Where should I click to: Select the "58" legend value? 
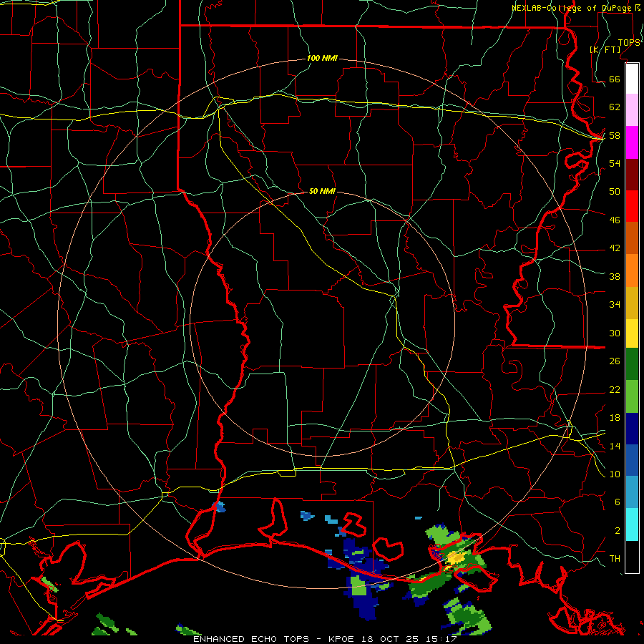tap(615, 135)
